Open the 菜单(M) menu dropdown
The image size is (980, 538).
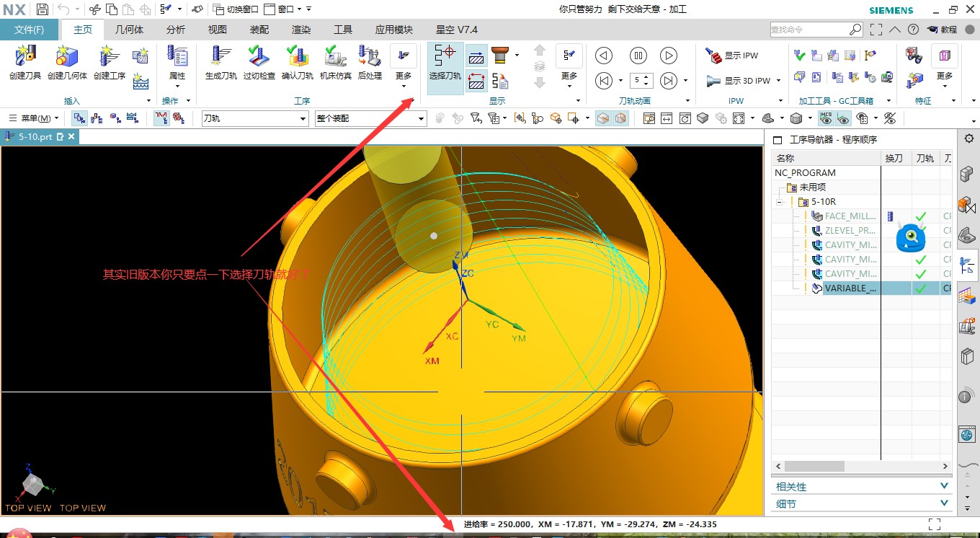(x=35, y=118)
